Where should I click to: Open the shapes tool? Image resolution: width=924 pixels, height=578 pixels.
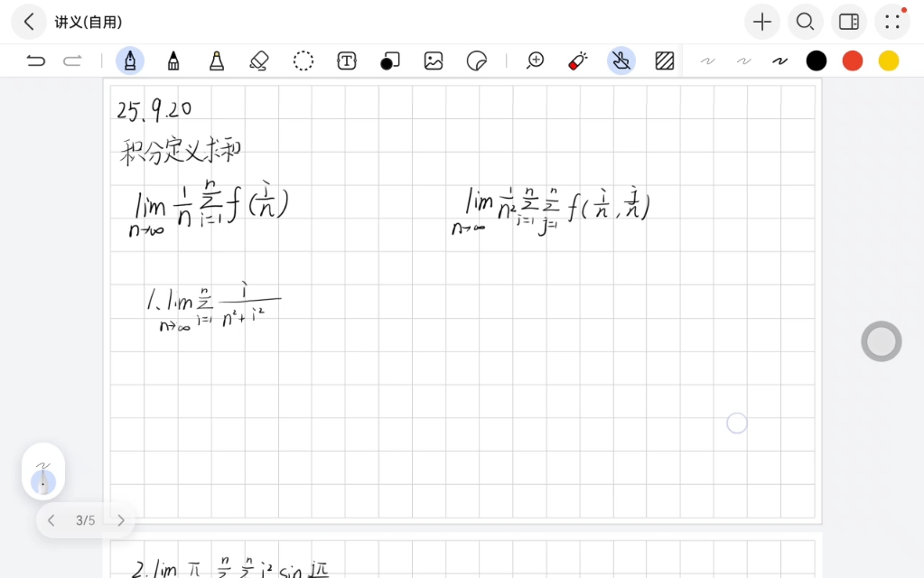click(x=389, y=61)
